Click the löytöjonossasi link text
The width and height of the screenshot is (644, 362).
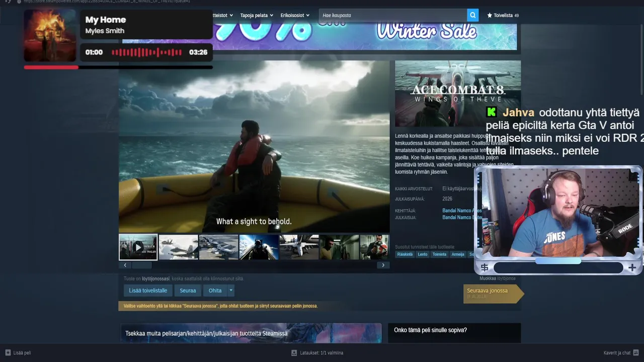click(155, 279)
